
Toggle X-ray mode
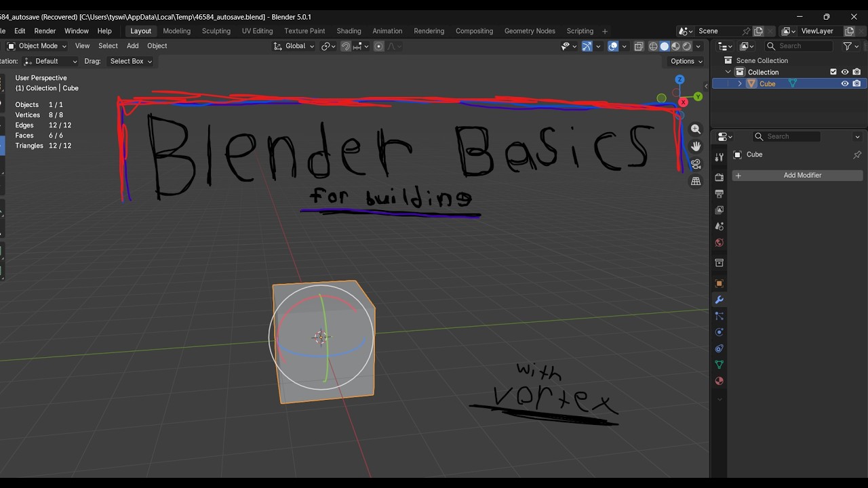coord(639,46)
